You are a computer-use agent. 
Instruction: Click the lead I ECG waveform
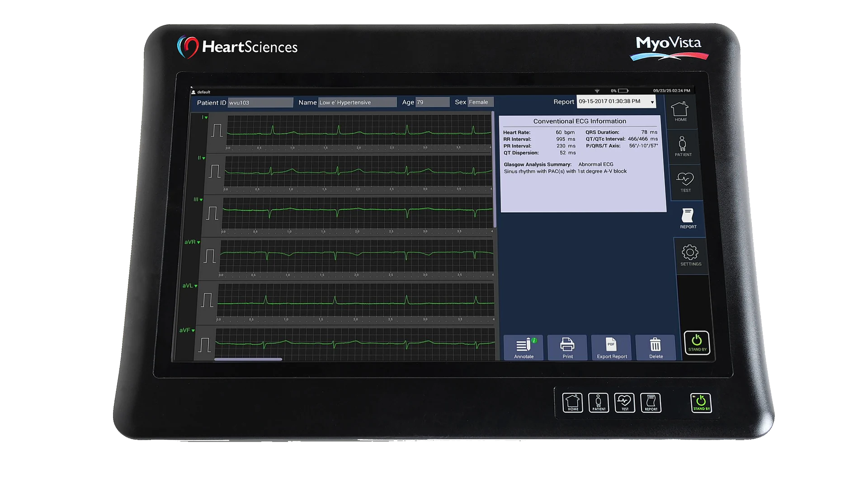pos(359,131)
